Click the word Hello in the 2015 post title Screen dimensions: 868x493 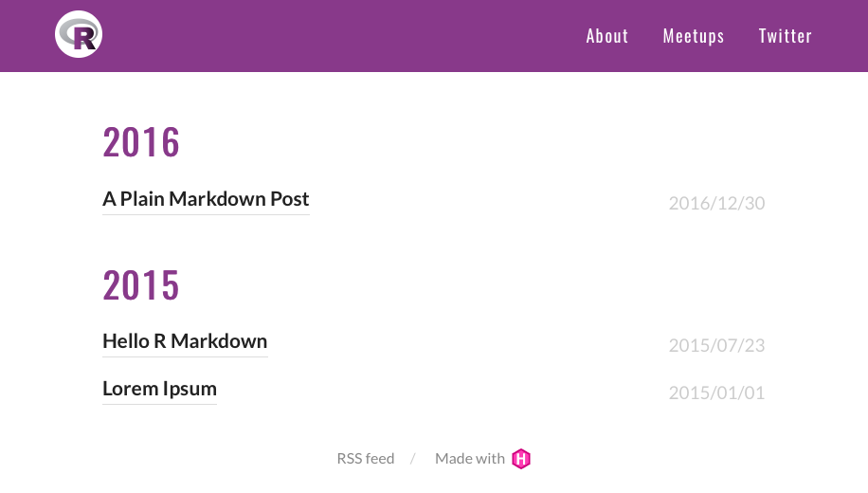point(125,341)
